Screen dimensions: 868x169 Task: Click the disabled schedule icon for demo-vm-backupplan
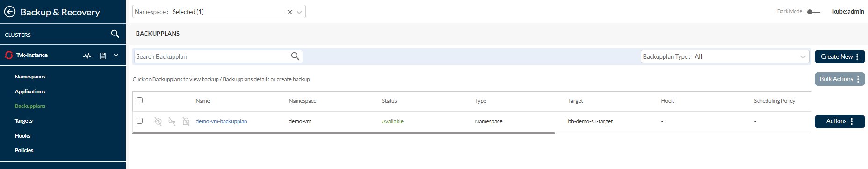158,121
